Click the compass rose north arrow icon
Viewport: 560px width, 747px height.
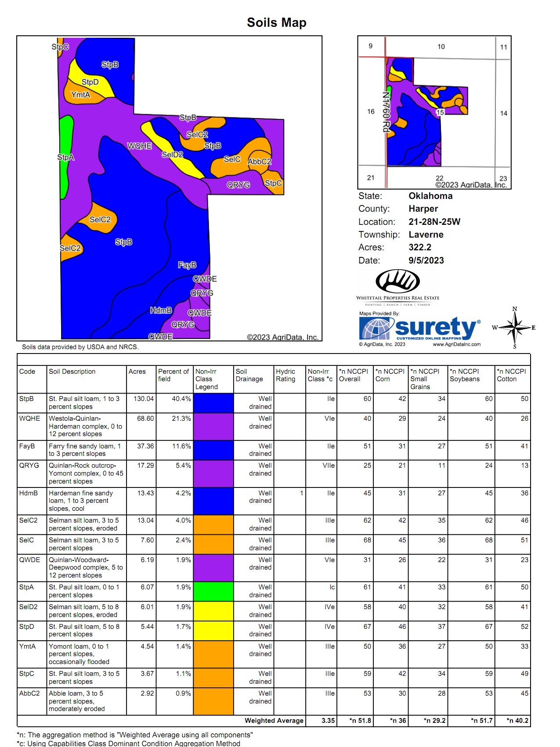click(515, 328)
